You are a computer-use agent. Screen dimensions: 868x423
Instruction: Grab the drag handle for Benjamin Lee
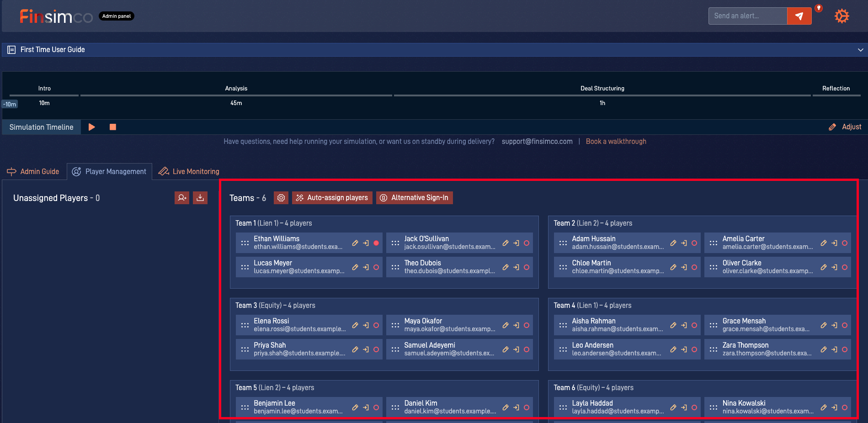(245, 407)
